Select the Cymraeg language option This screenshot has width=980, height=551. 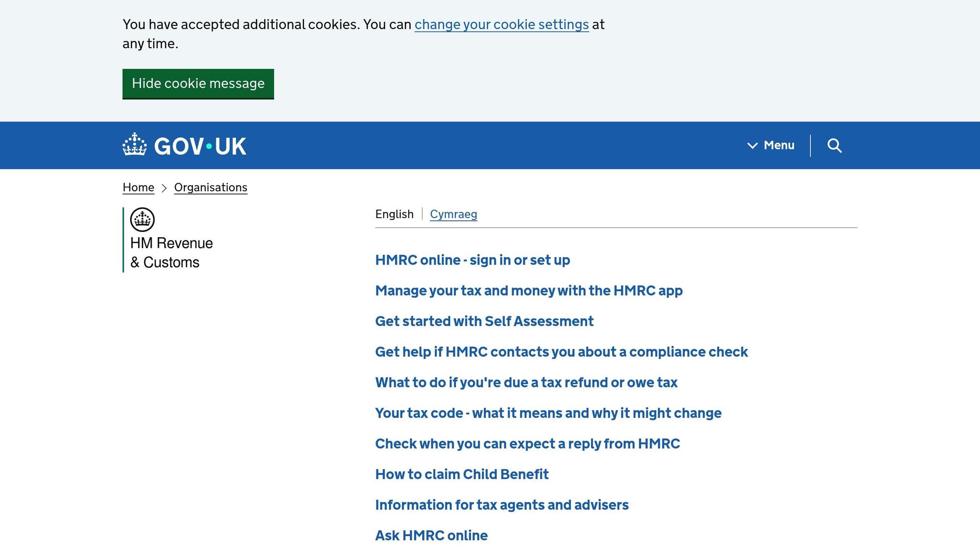(x=453, y=214)
